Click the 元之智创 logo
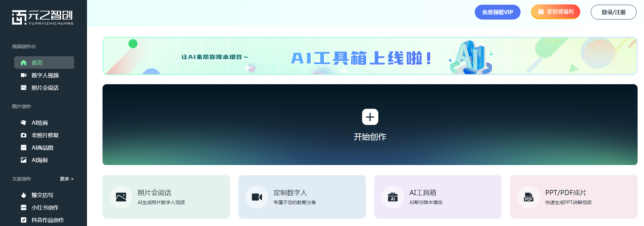644x226 pixels. click(42, 17)
